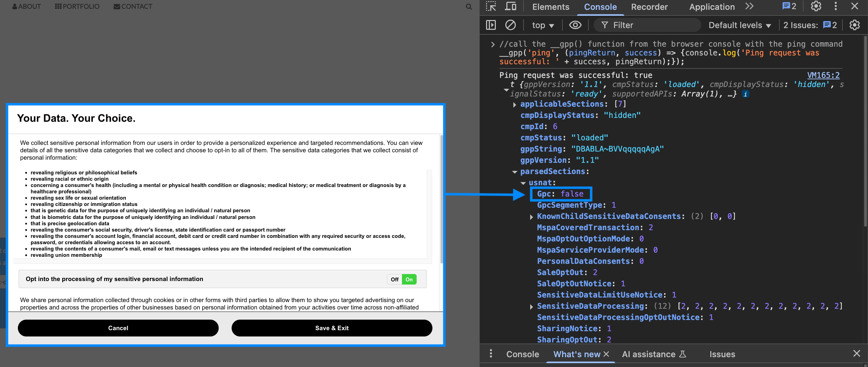Open the Issues drawer tab
This screenshot has width=868, height=367.
click(x=722, y=354)
